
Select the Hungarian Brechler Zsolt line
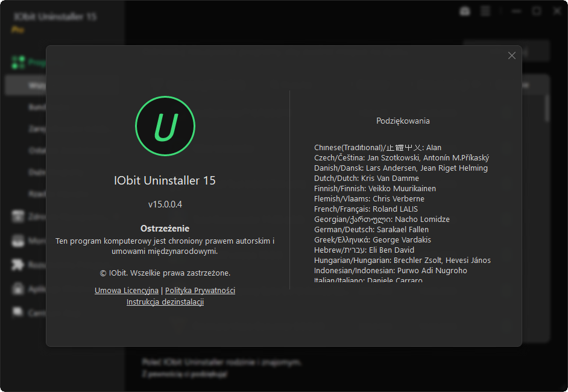[x=402, y=260]
